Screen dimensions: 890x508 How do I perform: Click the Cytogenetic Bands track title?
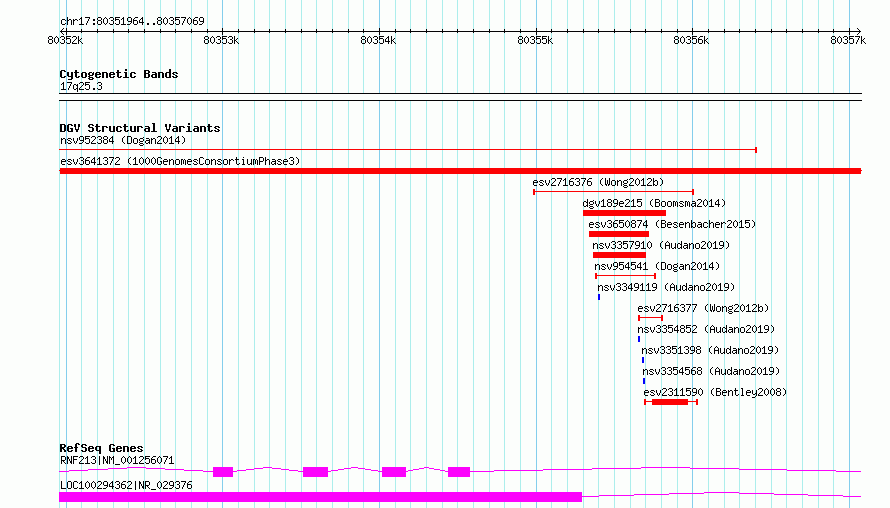pos(119,74)
